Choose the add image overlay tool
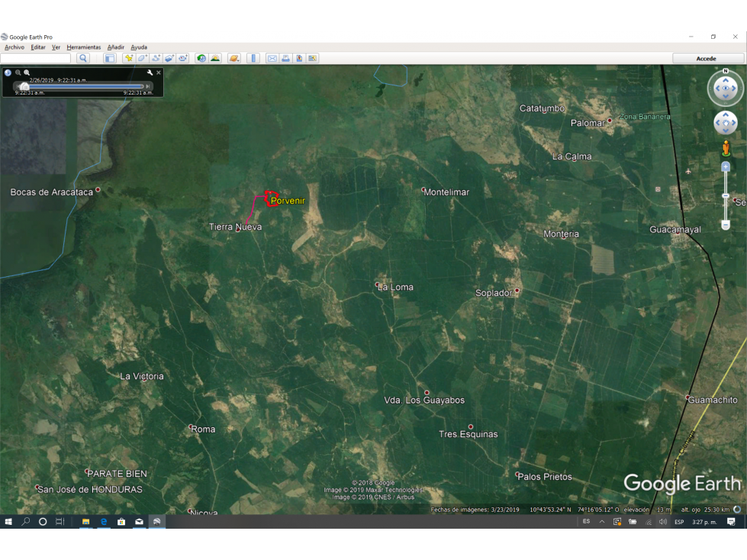 pos(169,58)
